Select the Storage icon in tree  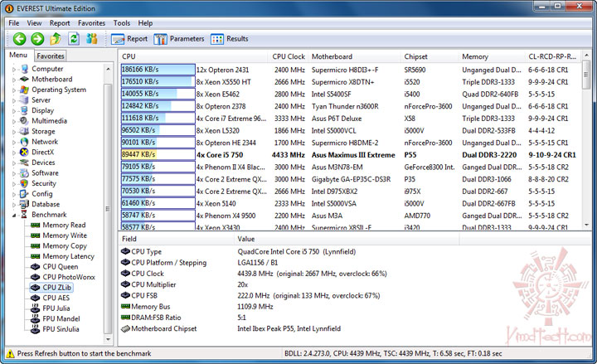pos(24,131)
